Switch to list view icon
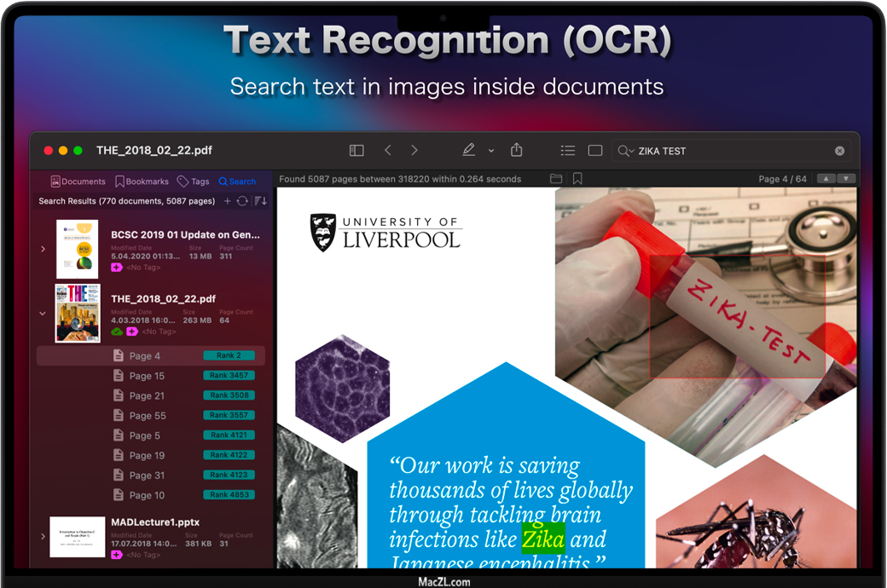Viewport: 887px width, 588px height. [x=567, y=150]
